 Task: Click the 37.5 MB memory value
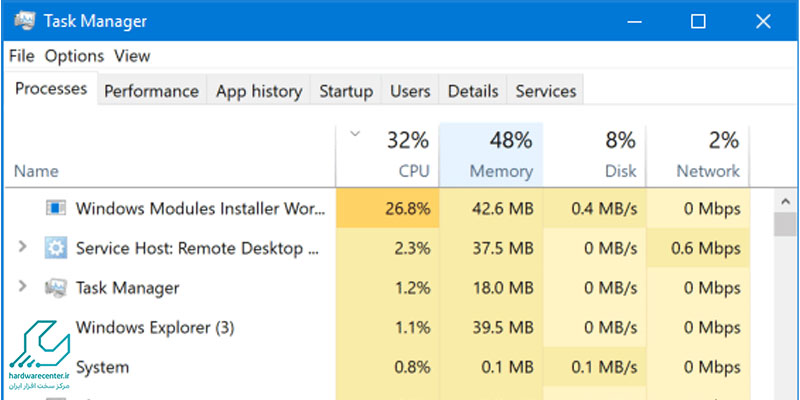pos(501,248)
